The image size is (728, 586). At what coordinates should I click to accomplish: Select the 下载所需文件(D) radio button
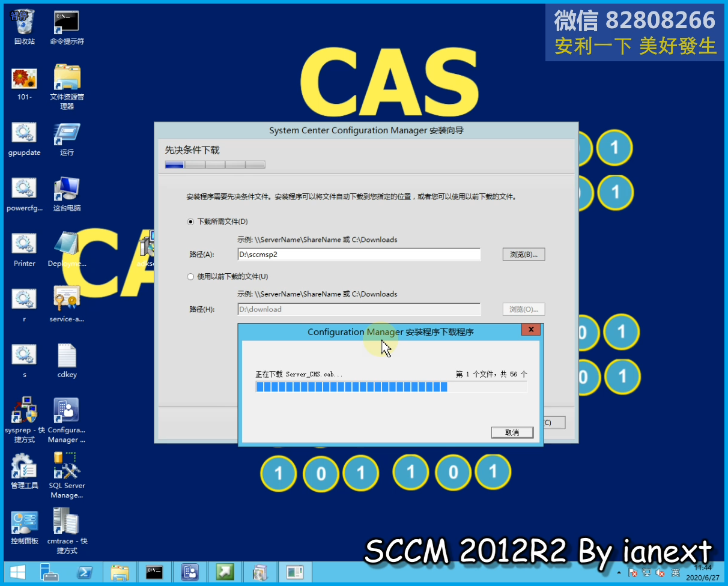(x=191, y=222)
